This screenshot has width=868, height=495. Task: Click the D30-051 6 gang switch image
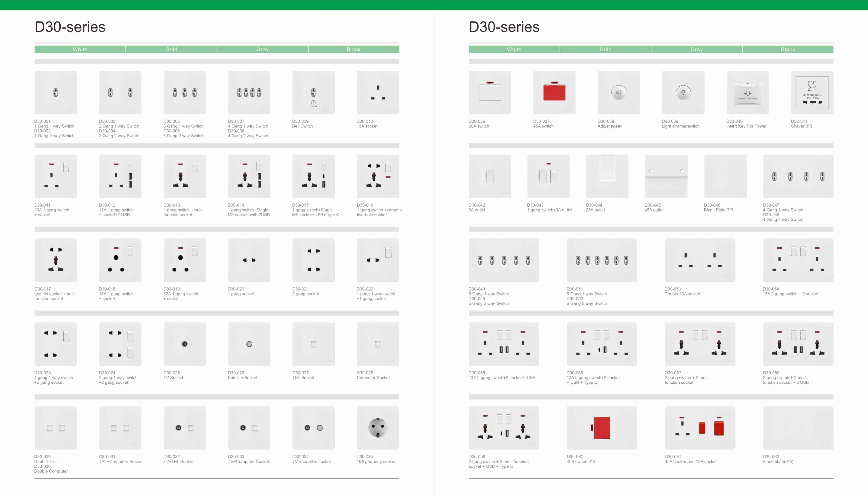coord(602,260)
